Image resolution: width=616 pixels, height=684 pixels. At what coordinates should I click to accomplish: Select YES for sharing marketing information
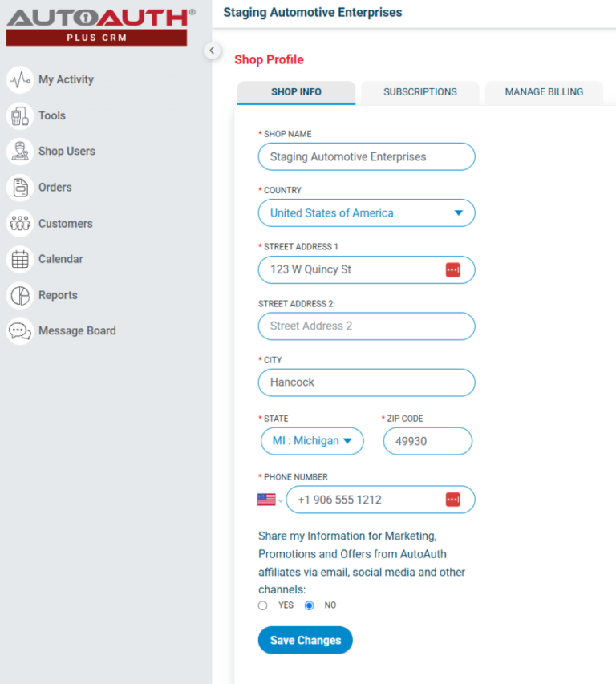coord(262,605)
